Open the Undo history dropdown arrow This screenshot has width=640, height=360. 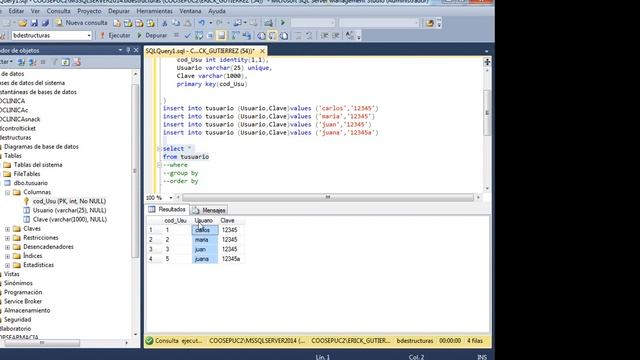(x=211, y=23)
